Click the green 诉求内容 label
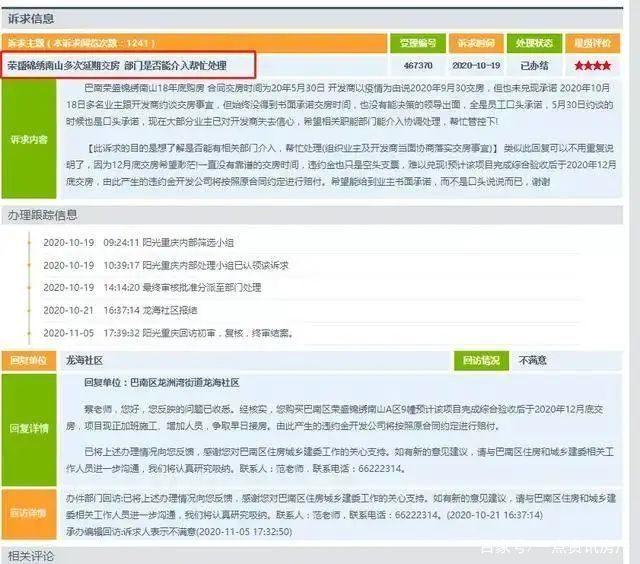Image resolution: width=640 pixels, height=564 pixels. (29, 139)
